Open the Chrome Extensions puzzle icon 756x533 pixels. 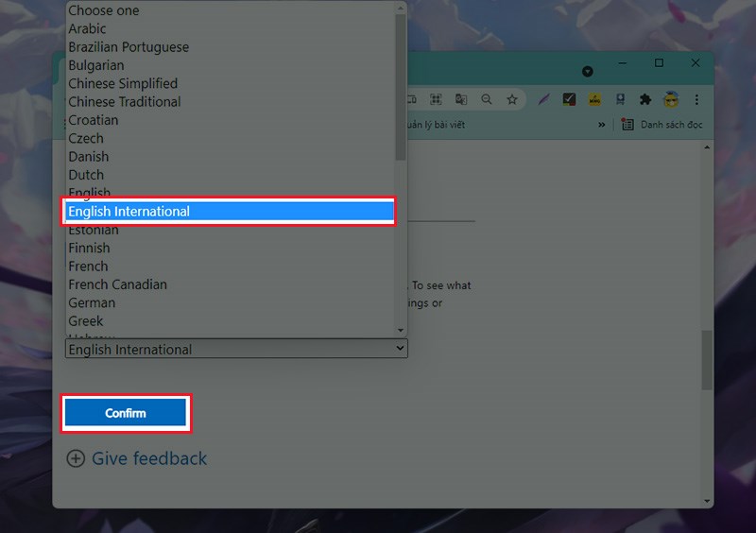point(645,99)
